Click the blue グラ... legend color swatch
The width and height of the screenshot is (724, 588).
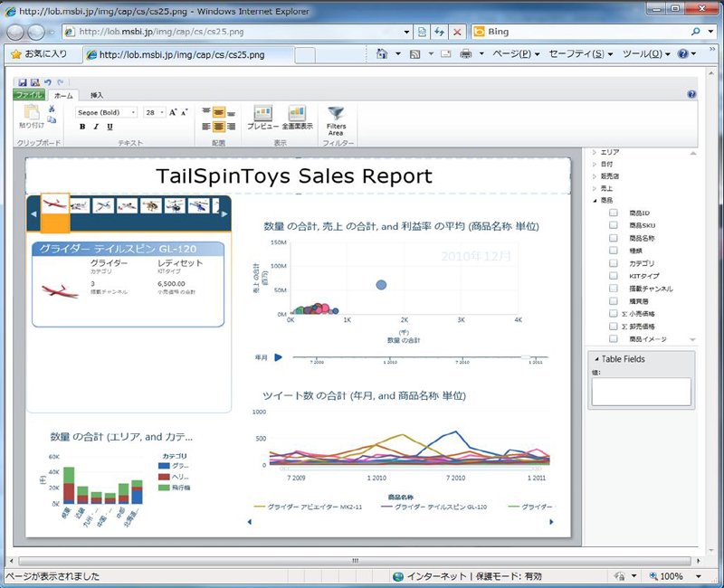tap(164, 466)
